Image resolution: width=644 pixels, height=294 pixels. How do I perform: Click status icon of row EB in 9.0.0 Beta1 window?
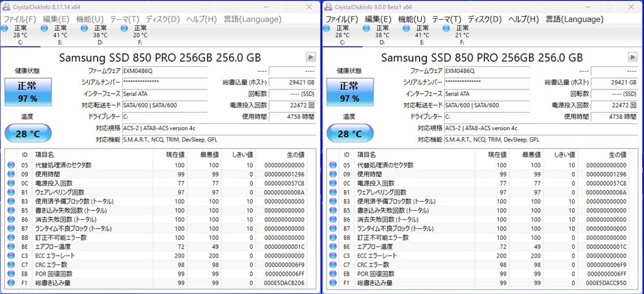[333, 274]
